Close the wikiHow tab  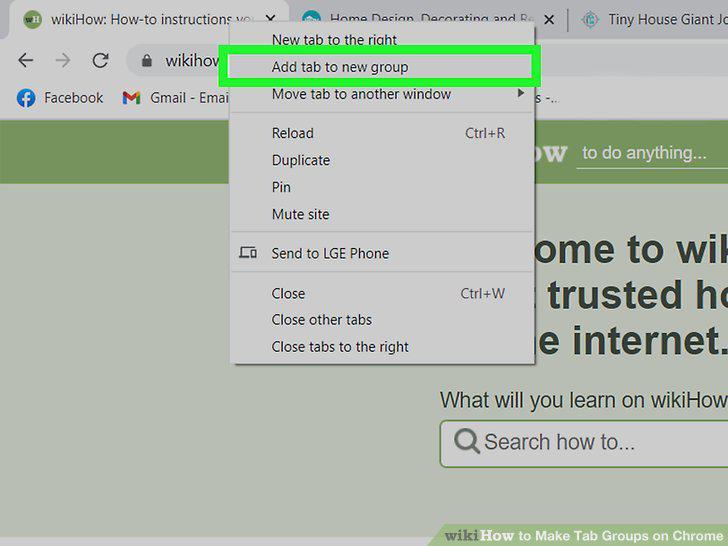pos(270,19)
